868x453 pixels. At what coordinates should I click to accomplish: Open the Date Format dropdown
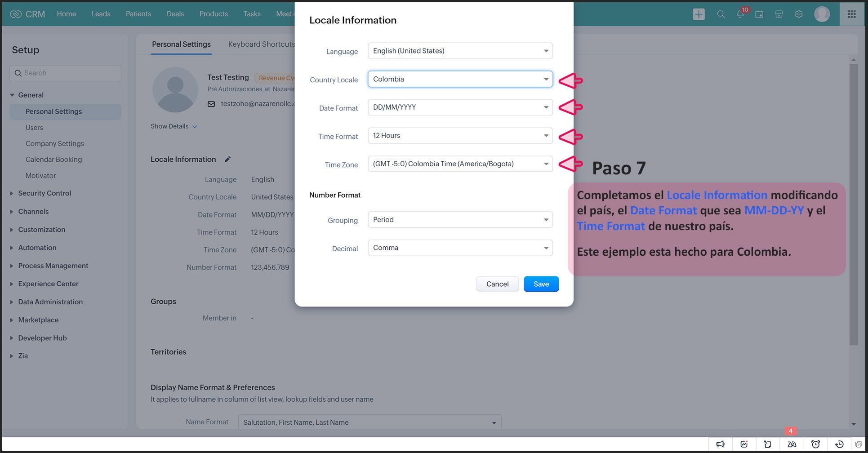coord(460,107)
